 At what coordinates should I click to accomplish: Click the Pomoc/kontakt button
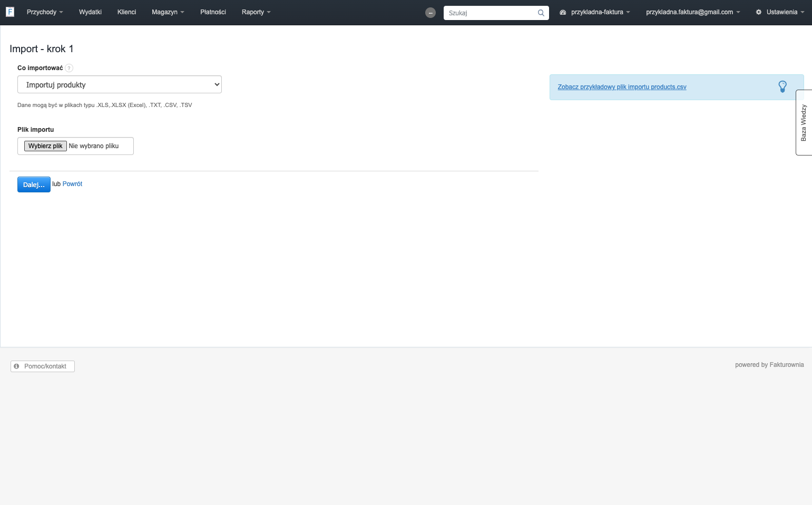pyautogui.click(x=43, y=366)
